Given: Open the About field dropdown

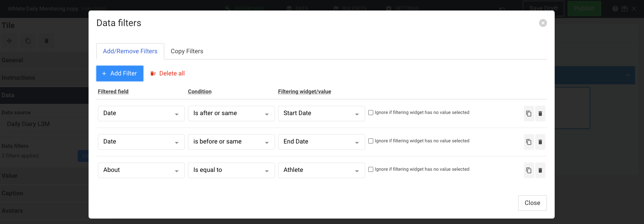Looking at the screenshot, I should (141, 170).
